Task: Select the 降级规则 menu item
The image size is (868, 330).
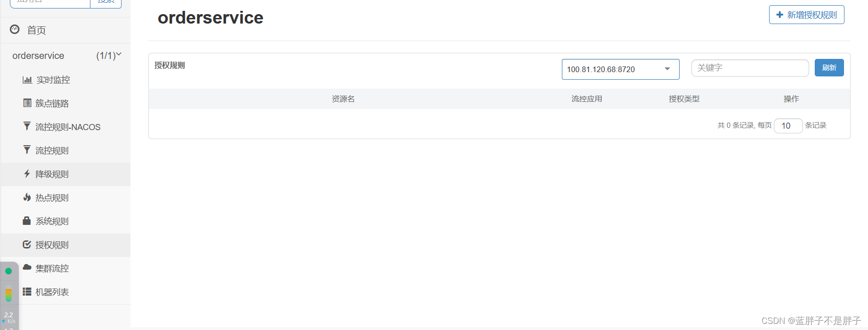Action: coord(65,174)
